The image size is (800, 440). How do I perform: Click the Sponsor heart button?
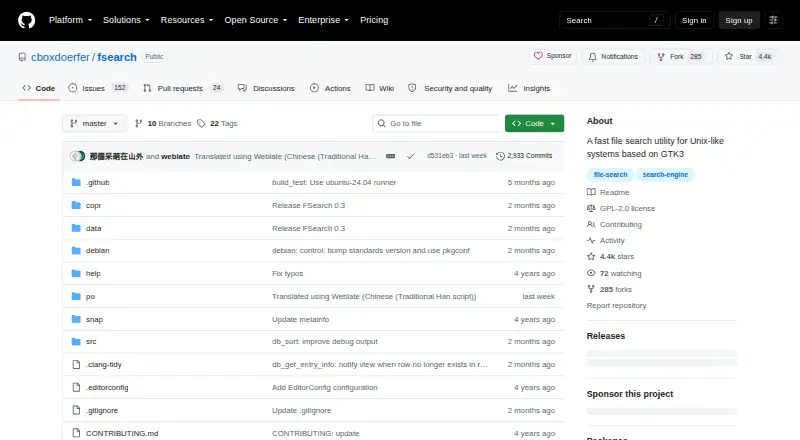coord(553,56)
